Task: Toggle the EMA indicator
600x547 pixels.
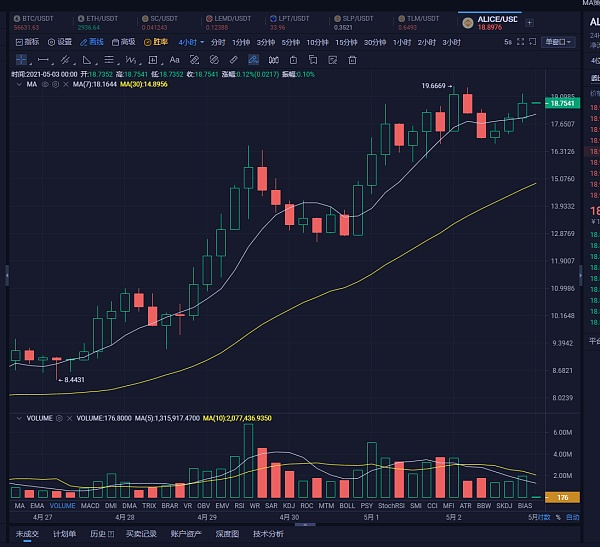Action: coord(37,506)
